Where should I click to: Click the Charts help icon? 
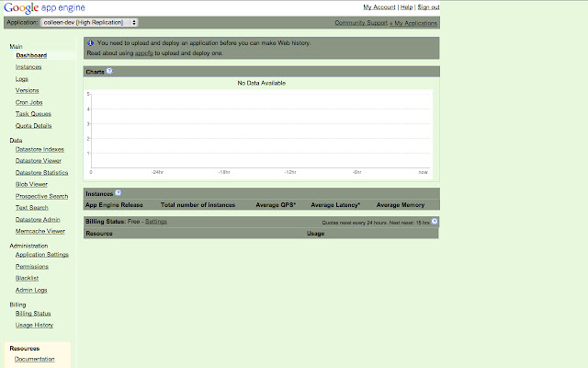point(109,71)
